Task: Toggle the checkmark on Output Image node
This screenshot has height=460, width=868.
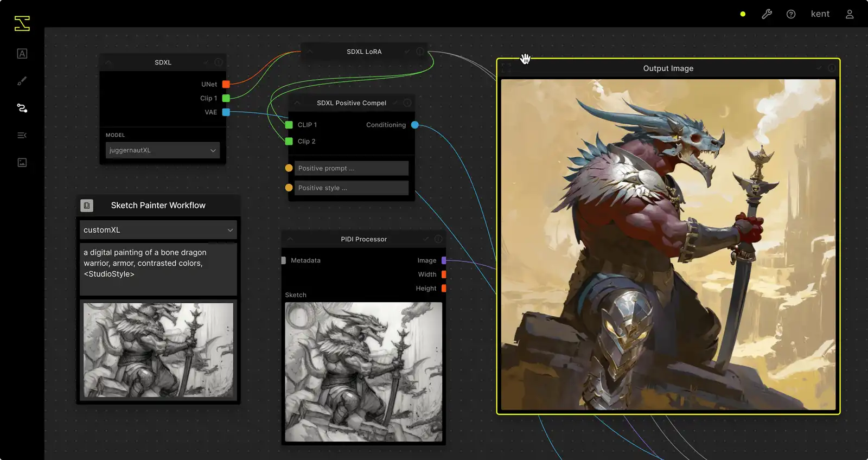Action: pyautogui.click(x=819, y=68)
